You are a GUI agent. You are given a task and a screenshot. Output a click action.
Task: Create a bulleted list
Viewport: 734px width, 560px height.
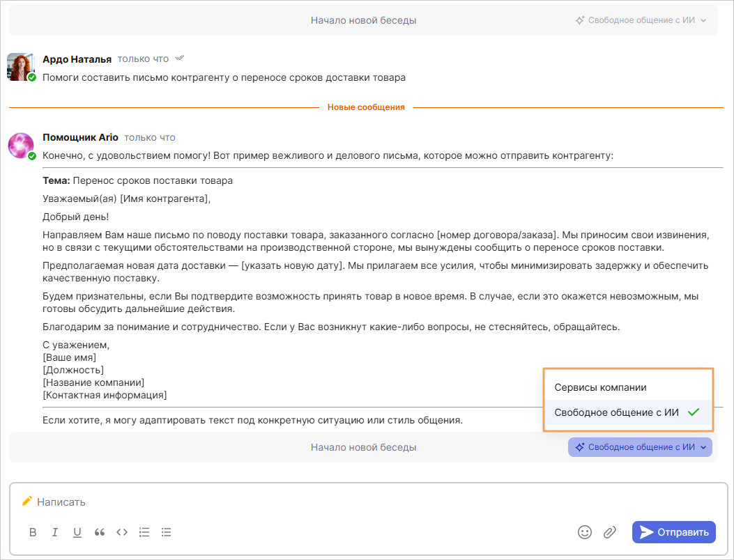[x=167, y=532]
